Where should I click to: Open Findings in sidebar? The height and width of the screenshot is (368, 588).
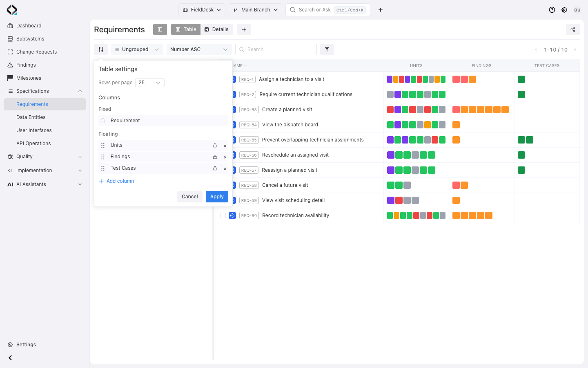tap(45, 65)
